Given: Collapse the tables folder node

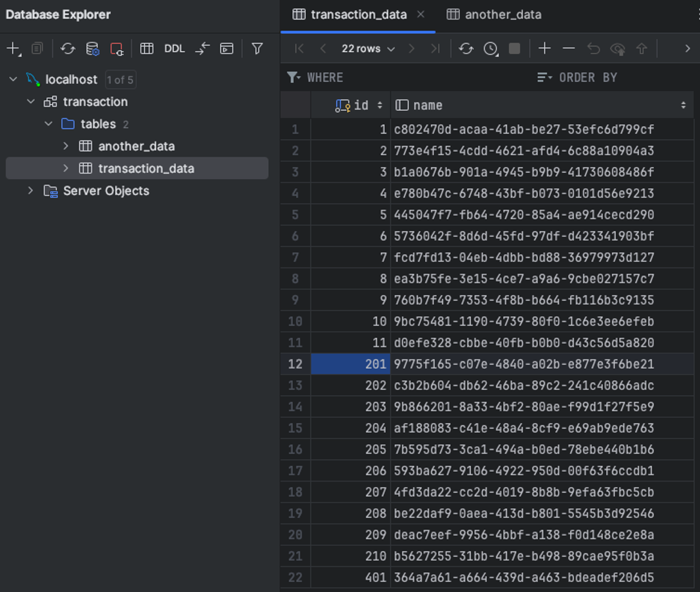Looking at the screenshot, I should click(48, 124).
